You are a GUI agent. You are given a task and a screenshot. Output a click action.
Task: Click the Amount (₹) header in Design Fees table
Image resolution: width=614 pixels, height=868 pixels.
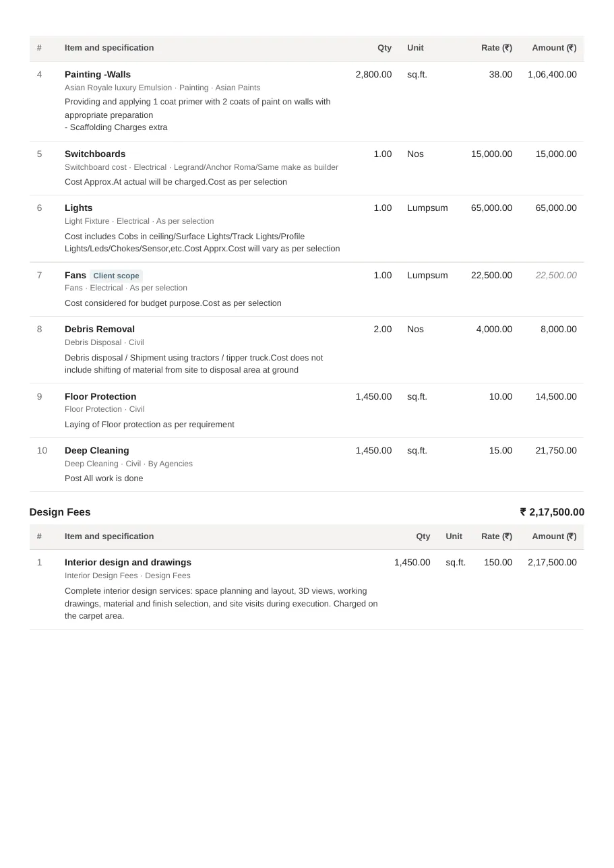click(x=554, y=536)
